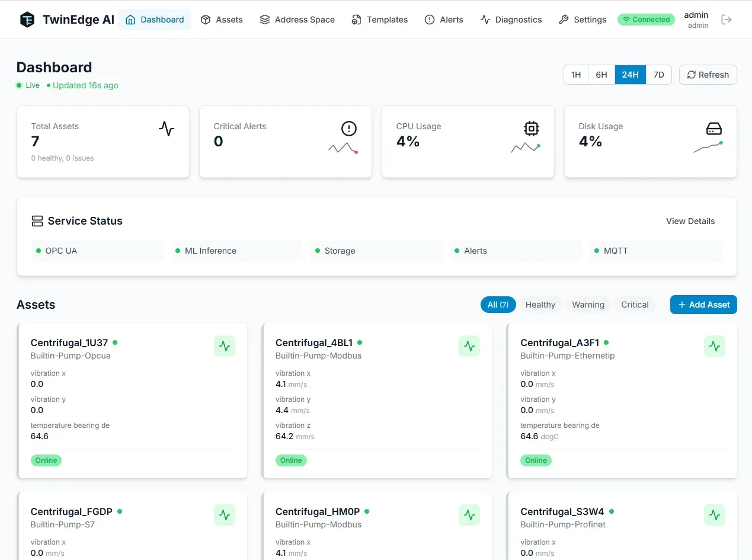Click Centrifugal_HM0P activity icon

click(x=469, y=515)
